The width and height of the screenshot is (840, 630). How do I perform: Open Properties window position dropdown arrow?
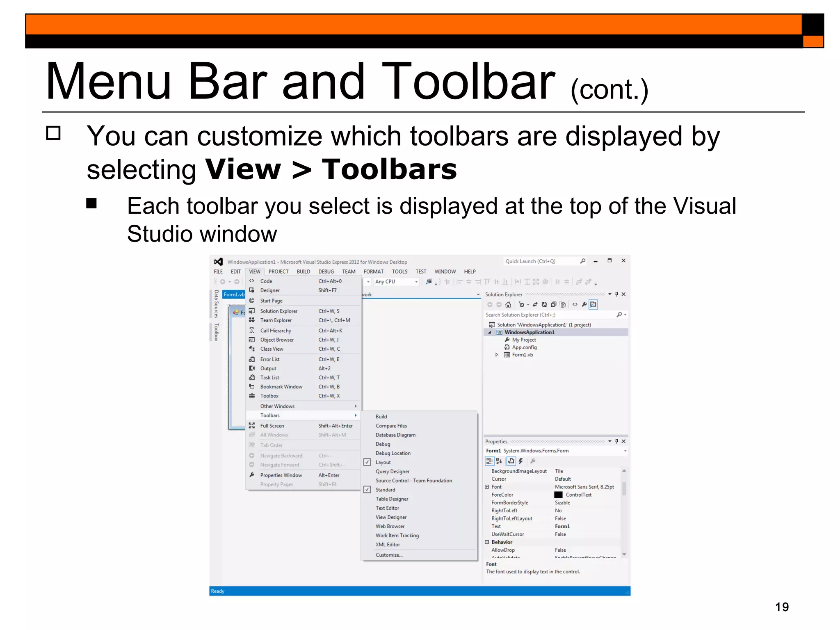click(610, 441)
